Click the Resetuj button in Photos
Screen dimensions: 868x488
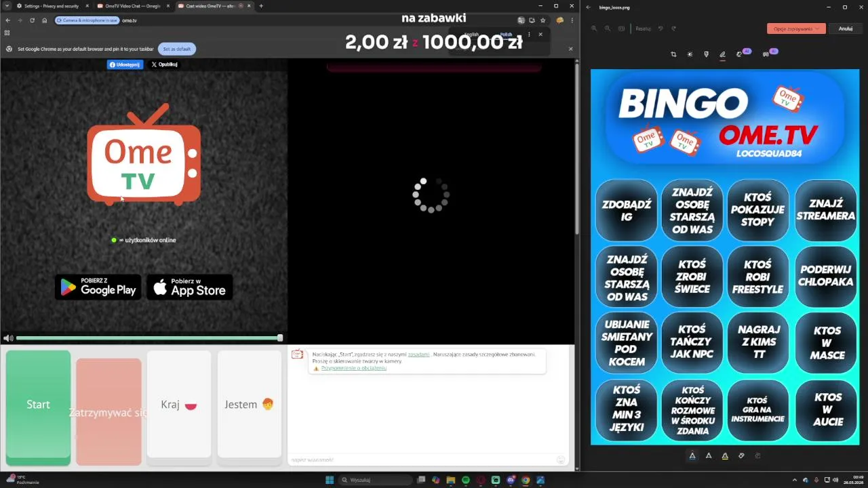point(643,28)
